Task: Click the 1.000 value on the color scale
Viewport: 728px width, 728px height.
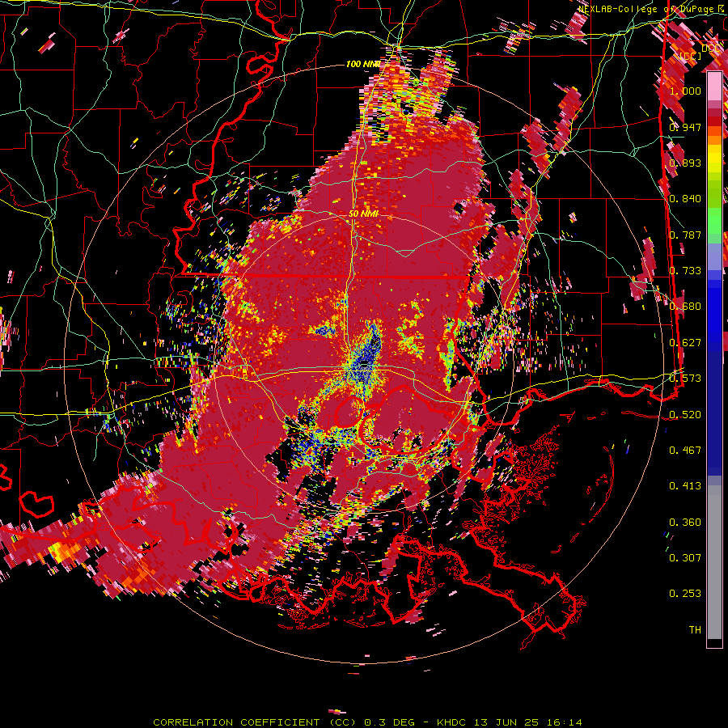Action: 685,91
